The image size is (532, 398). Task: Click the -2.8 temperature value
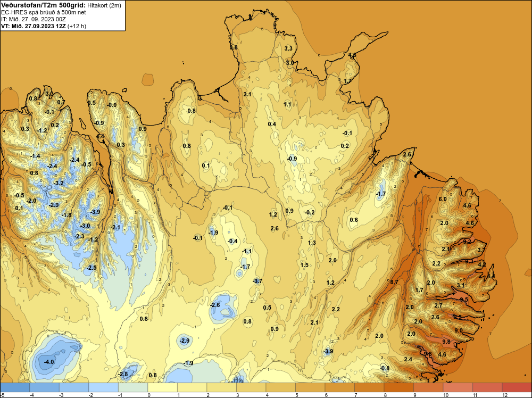122,374
